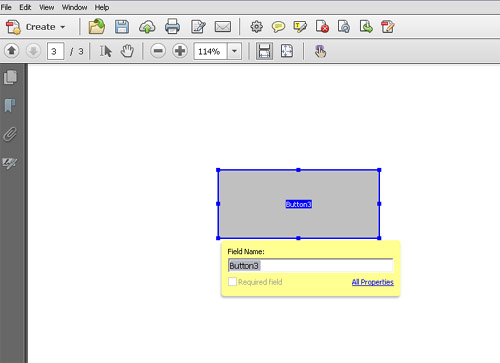Zoom in with the plus button
Screen dimensions: 500x363
(180, 51)
